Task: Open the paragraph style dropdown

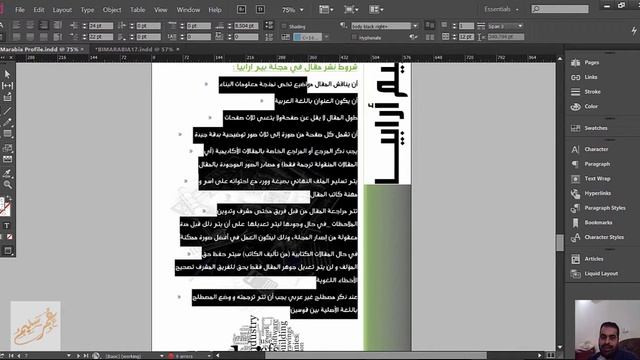Action: click(x=416, y=26)
